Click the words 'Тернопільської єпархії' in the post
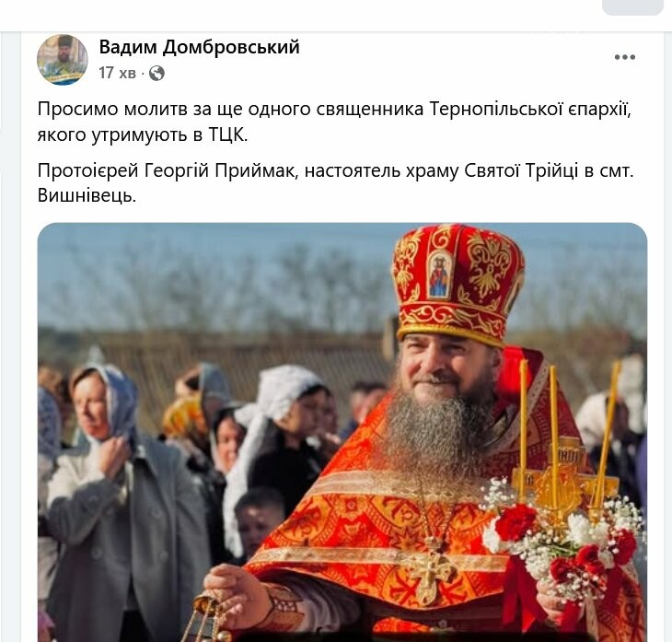 point(530,110)
